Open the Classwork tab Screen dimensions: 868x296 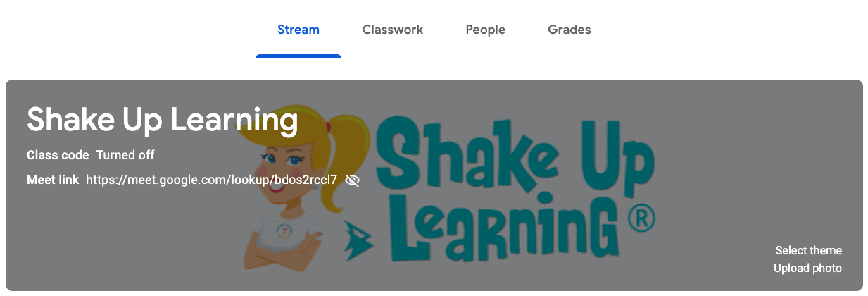coord(393,30)
